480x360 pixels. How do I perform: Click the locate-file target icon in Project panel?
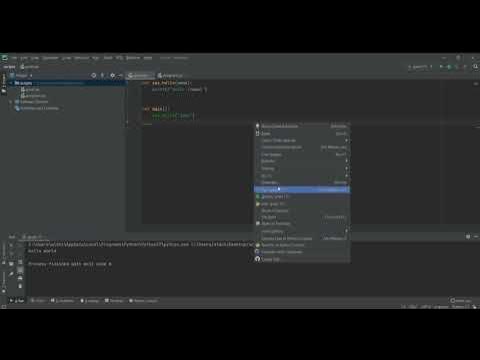pyautogui.click(x=94, y=76)
